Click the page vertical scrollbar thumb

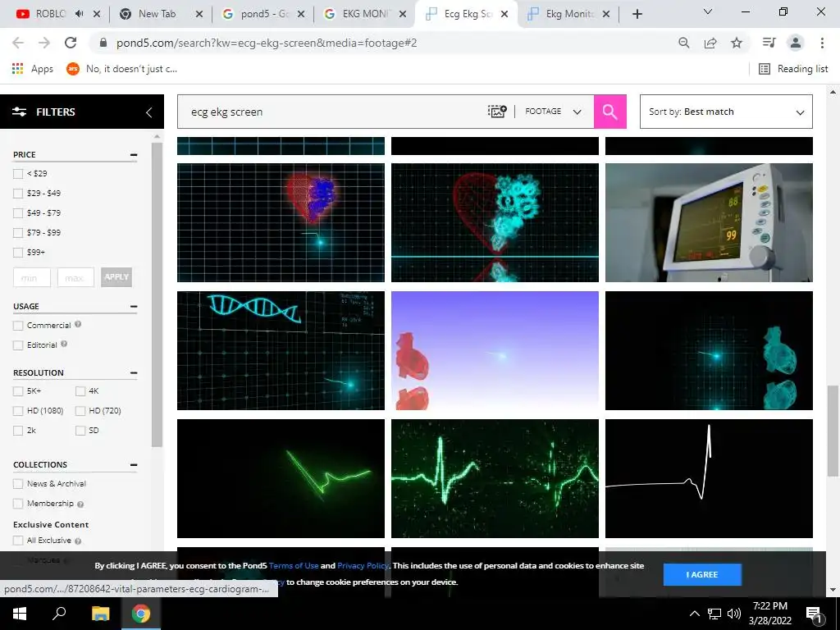(x=833, y=430)
